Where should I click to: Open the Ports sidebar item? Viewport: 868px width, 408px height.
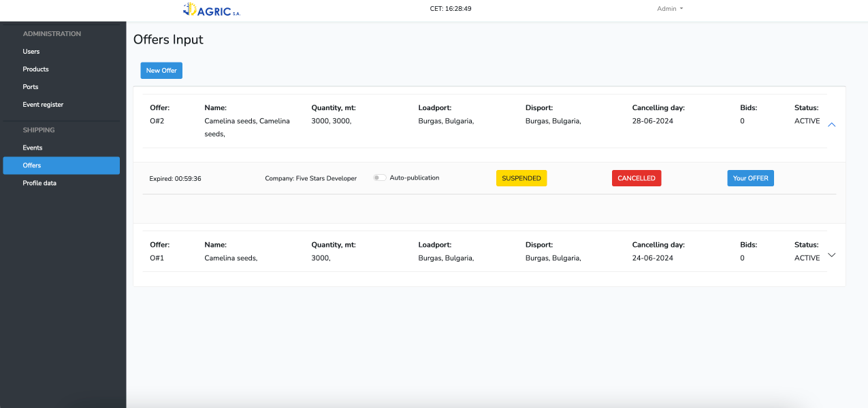point(31,87)
